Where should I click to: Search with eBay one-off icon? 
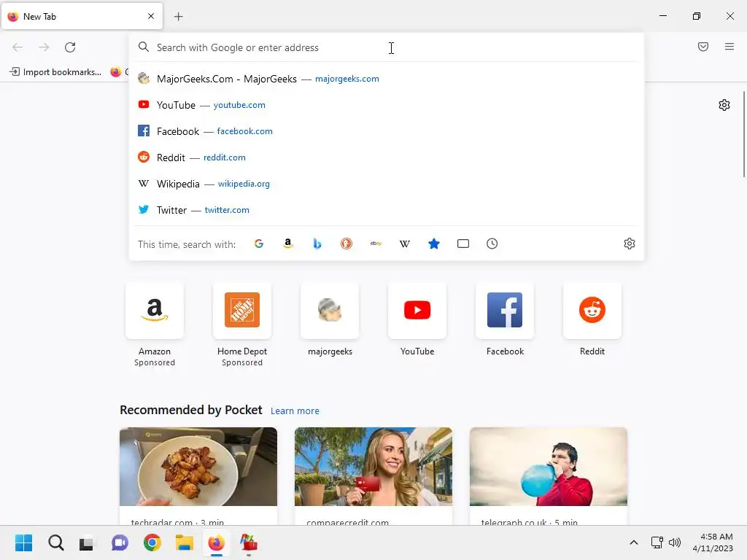376,244
